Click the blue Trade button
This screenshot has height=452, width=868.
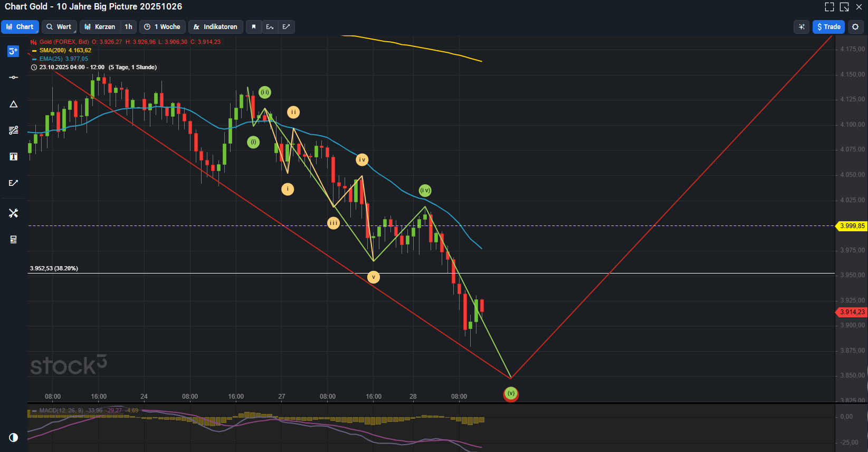click(828, 27)
